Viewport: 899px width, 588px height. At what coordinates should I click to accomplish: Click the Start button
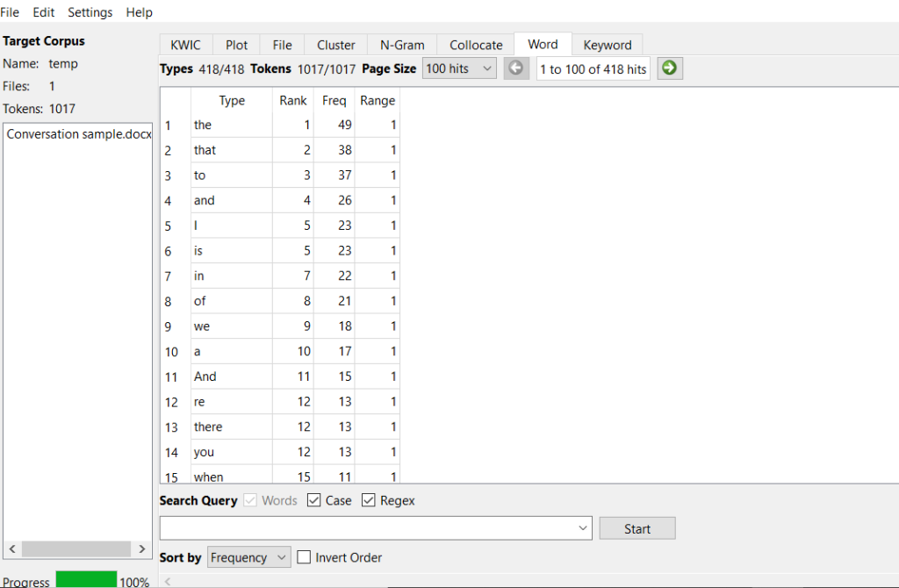point(637,528)
